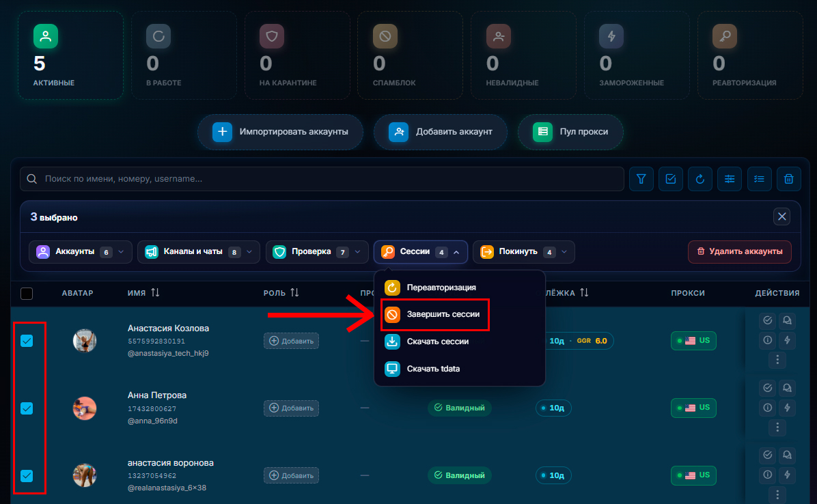This screenshot has height=504, width=817.
Task: Focus the search field for name, number, username
Action: 322,179
